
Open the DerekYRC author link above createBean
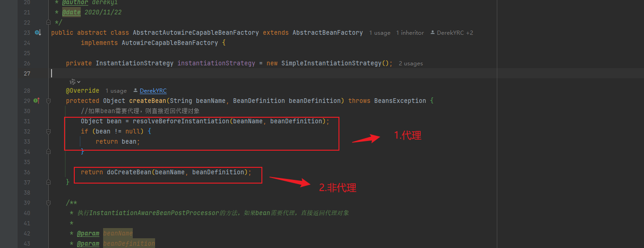[153, 91]
